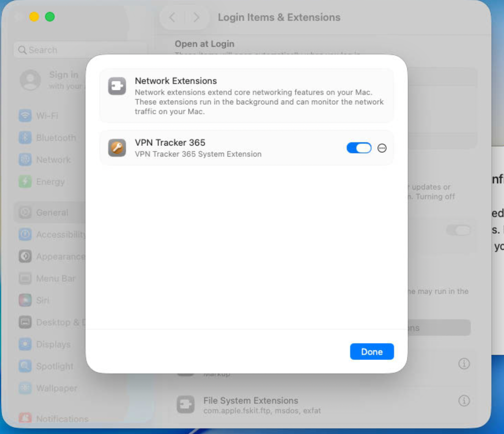Viewport: 504px width, 434px height.
Task: Open Menu Bar settings label
Action: point(56,279)
